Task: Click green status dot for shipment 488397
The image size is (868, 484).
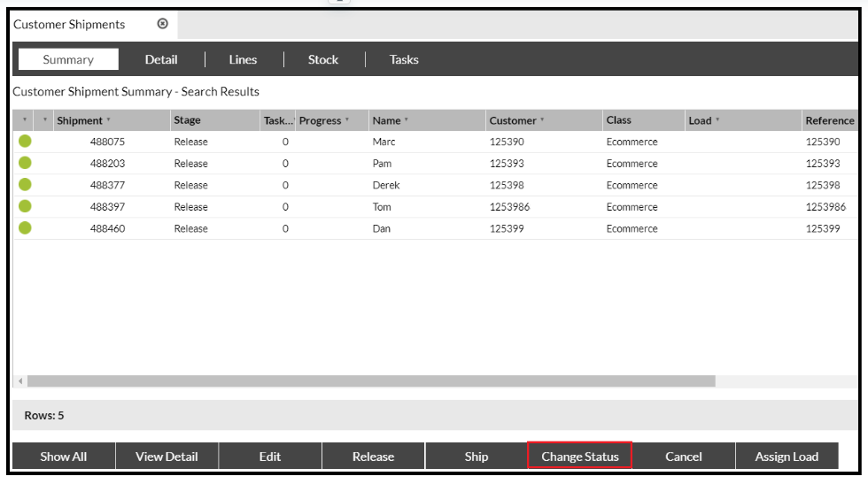Action: [25, 206]
